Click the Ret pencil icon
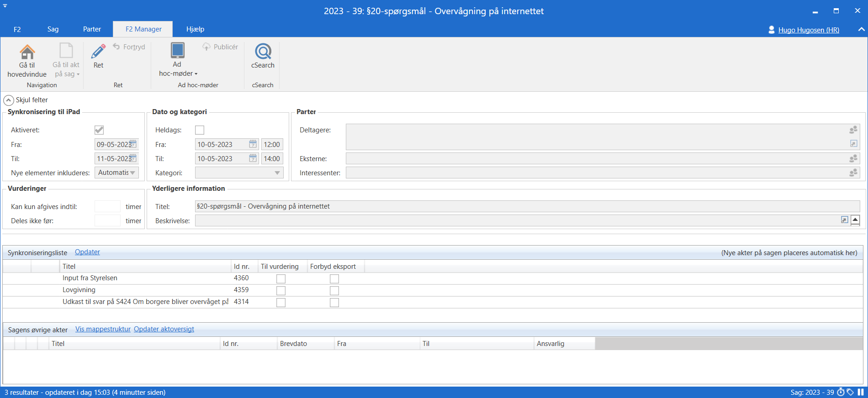 98,51
